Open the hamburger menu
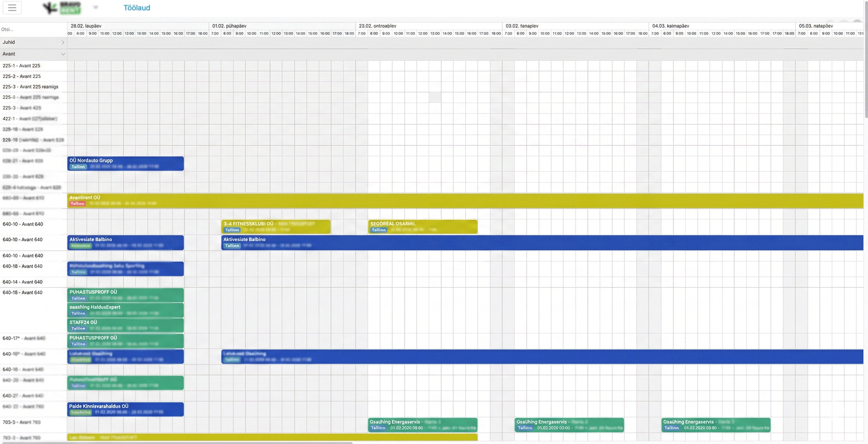 [x=12, y=8]
